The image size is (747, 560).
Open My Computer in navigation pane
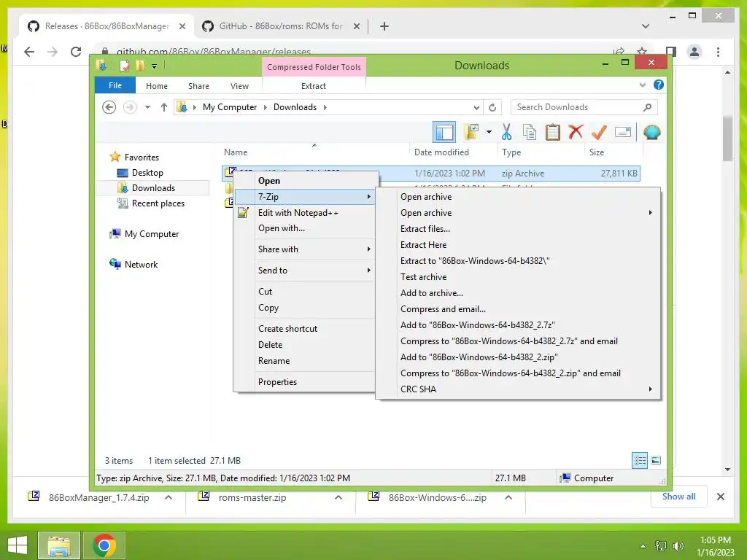tap(152, 234)
